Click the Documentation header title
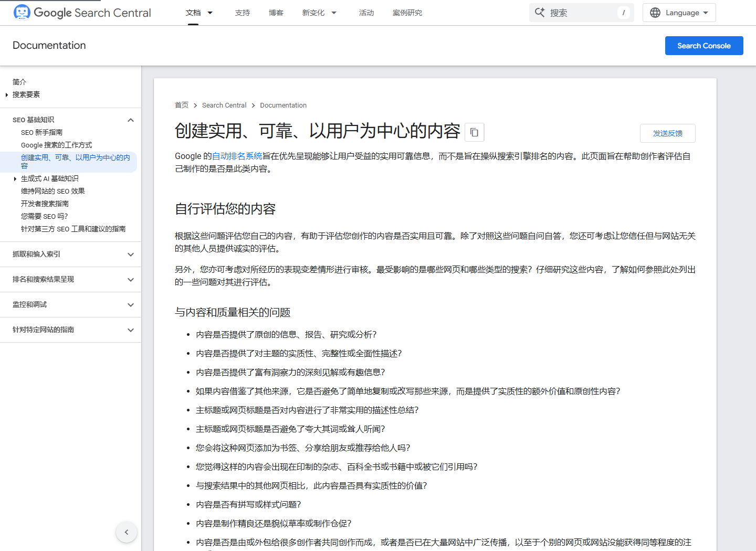 pos(49,46)
